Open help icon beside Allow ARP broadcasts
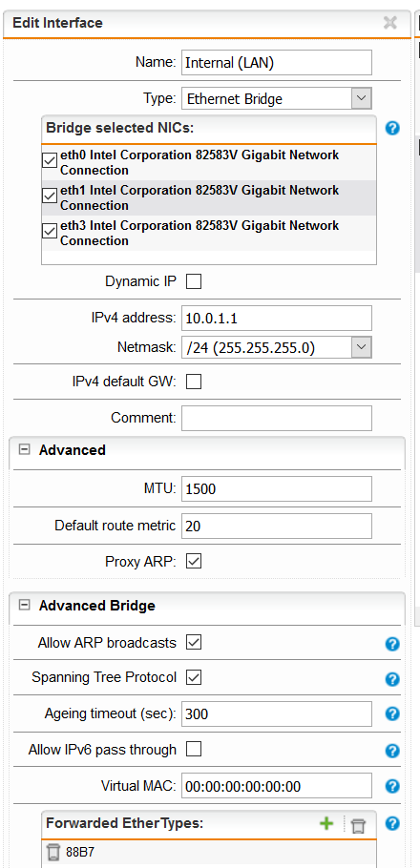This screenshot has width=420, height=868. [x=392, y=644]
